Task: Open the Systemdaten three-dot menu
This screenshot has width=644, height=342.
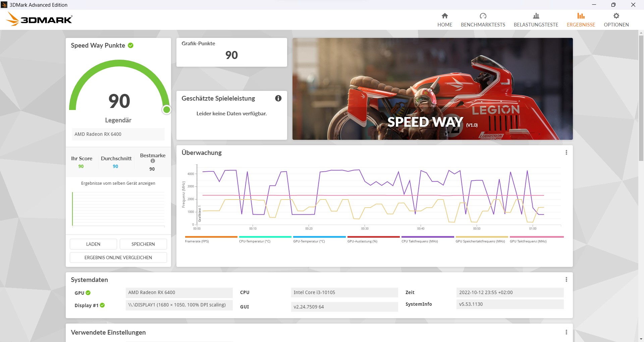Action: [x=566, y=279]
